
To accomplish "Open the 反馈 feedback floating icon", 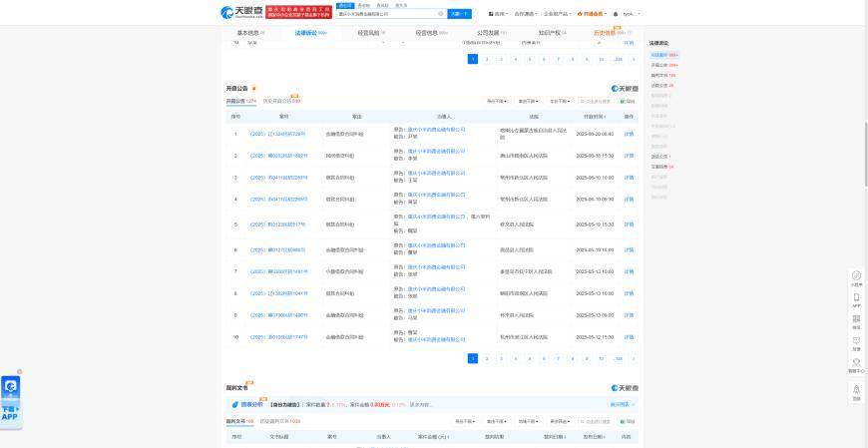I will (x=856, y=343).
